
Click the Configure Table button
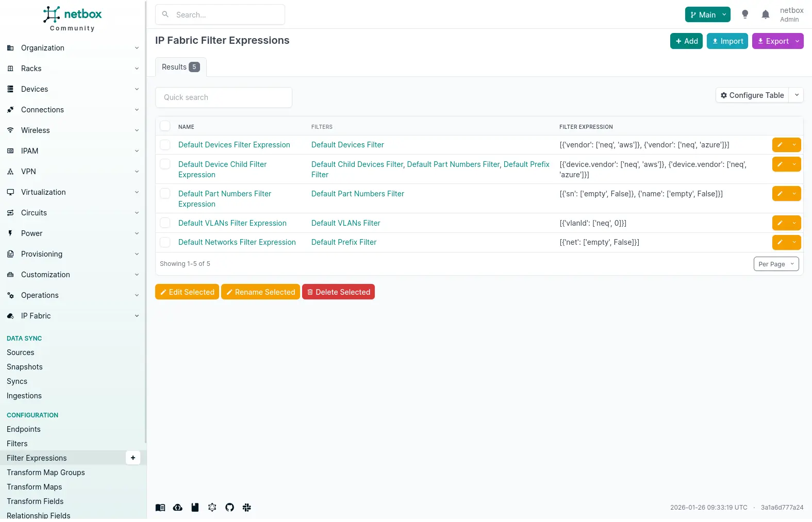tap(752, 95)
